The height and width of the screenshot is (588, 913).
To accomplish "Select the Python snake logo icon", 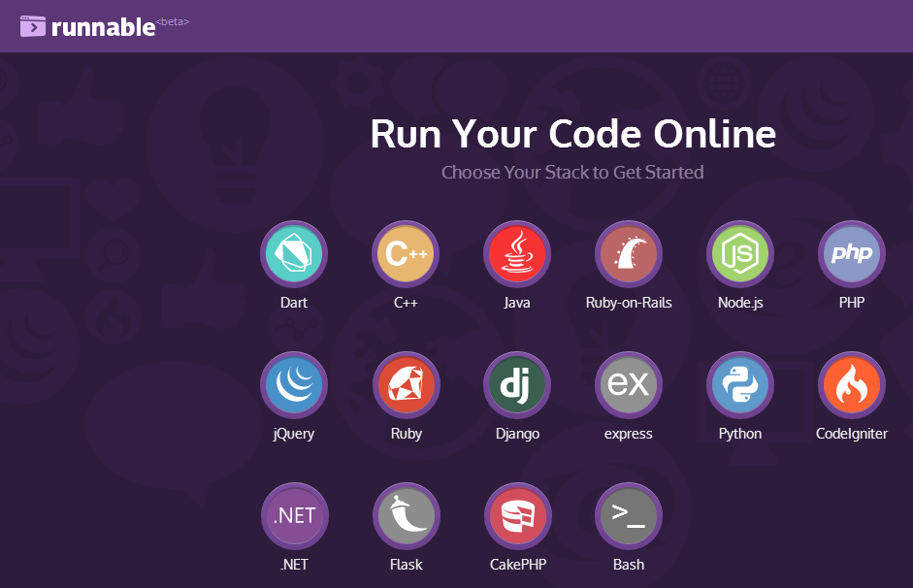I will tap(740, 385).
